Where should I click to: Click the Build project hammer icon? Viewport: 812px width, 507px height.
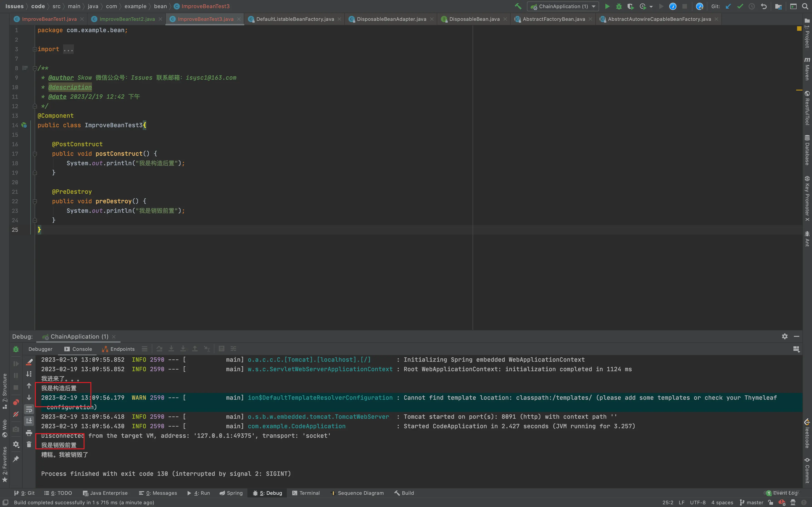(518, 6)
